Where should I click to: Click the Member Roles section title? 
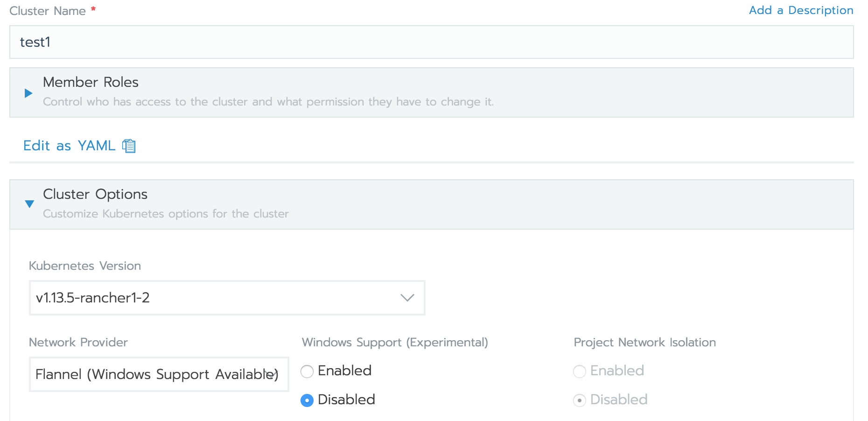coord(91,82)
